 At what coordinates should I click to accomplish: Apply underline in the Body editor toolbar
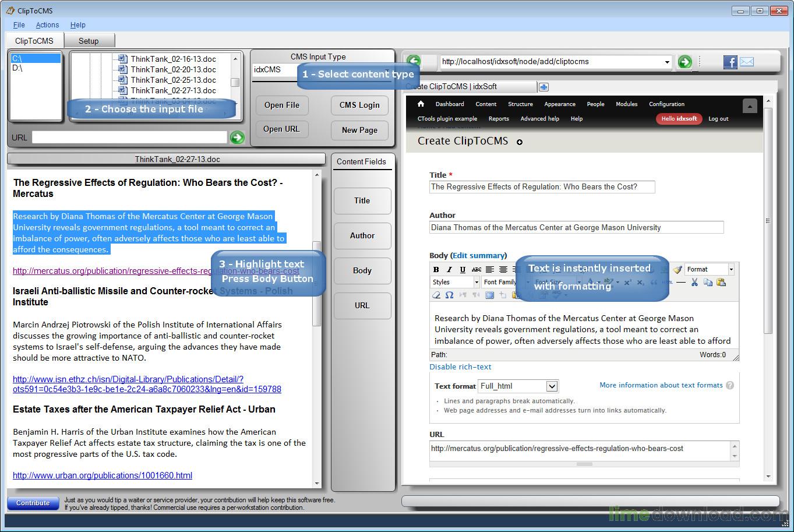click(463, 269)
